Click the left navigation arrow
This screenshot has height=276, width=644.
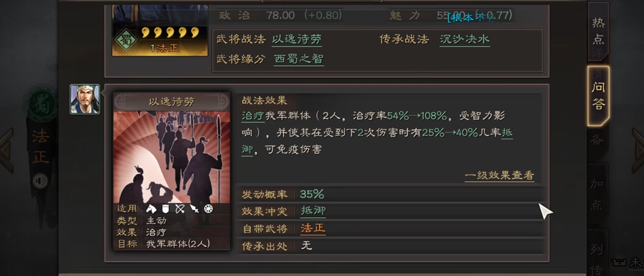7,150
